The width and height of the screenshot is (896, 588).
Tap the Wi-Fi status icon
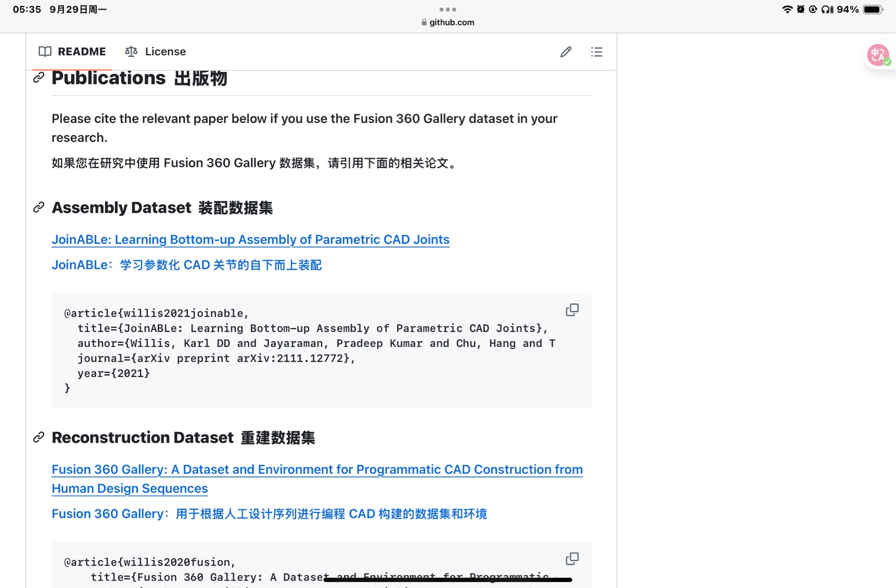pyautogui.click(x=787, y=9)
